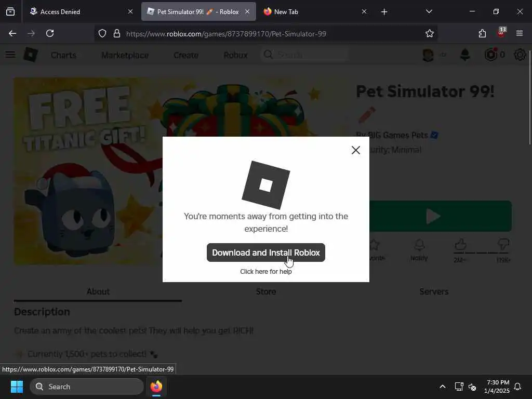Open the Roblox hamburger navigation menu

click(10, 55)
